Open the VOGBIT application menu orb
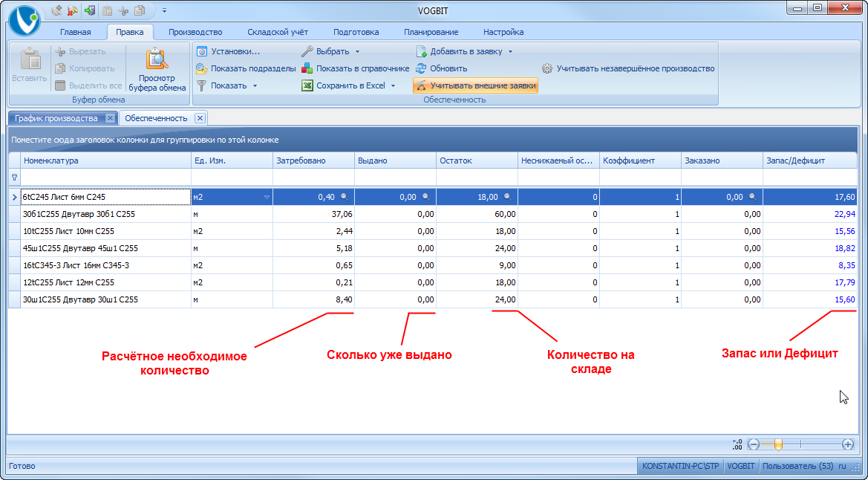 pos(25,21)
